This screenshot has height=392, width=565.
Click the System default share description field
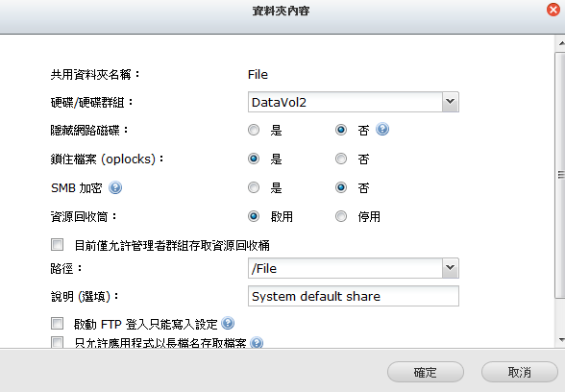tap(354, 296)
